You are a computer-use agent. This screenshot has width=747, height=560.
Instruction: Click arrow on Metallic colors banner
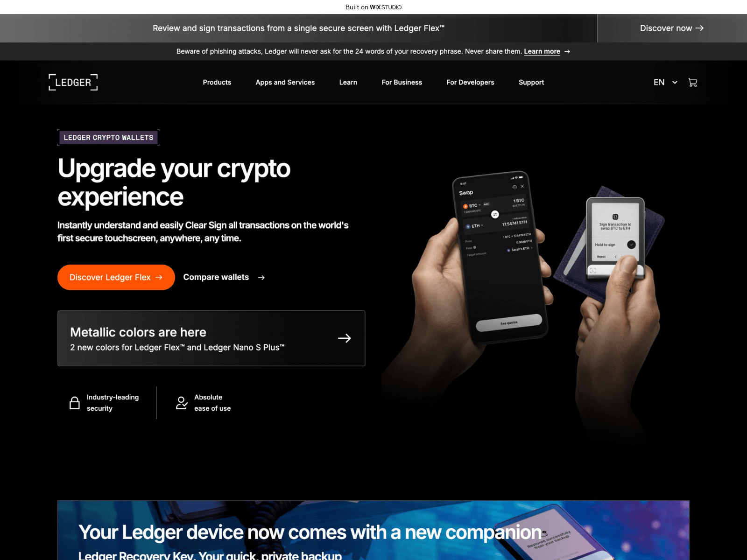345,338
